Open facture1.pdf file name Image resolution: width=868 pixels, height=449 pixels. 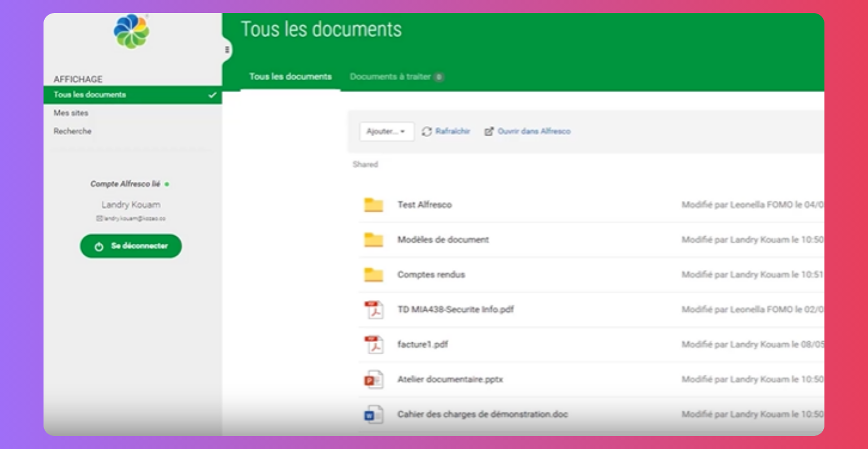(423, 345)
